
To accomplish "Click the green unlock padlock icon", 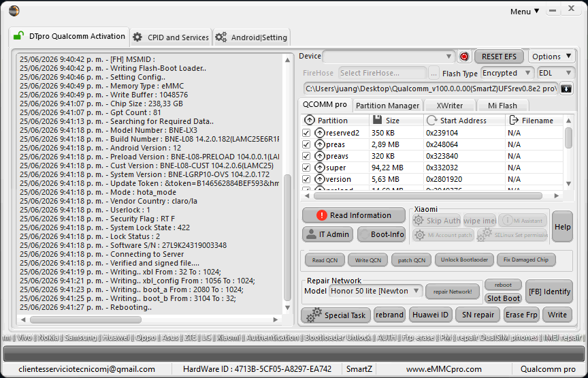I will pyautogui.click(x=18, y=35).
